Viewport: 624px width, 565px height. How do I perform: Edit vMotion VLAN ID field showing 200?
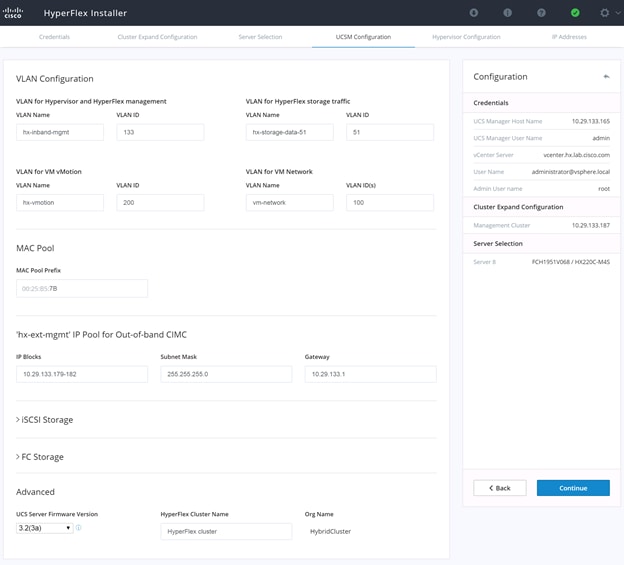(160, 203)
